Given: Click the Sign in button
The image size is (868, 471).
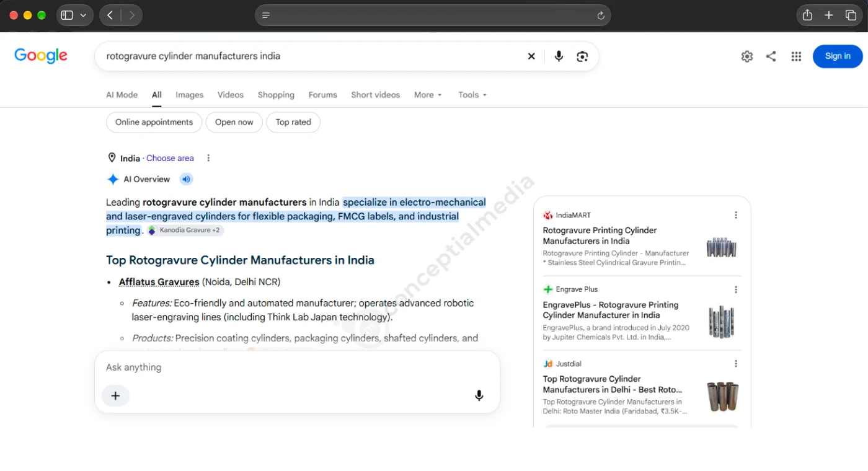Looking at the screenshot, I should click(x=838, y=56).
